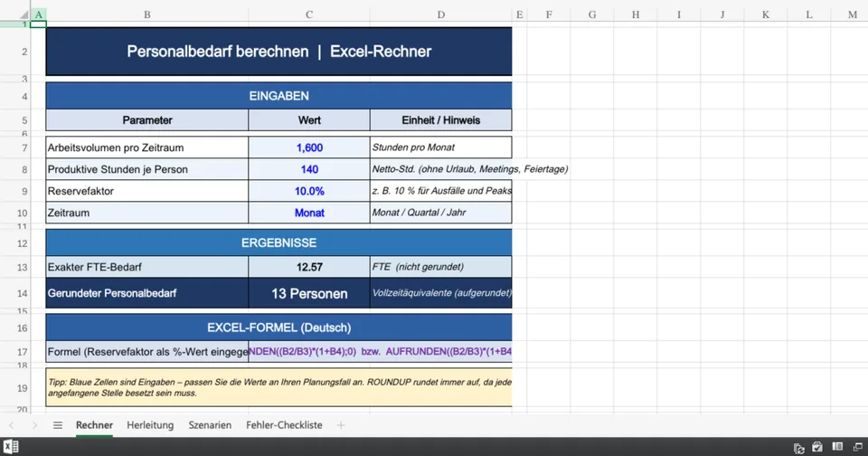Go to next sheet with the right arrow

pos(34,425)
